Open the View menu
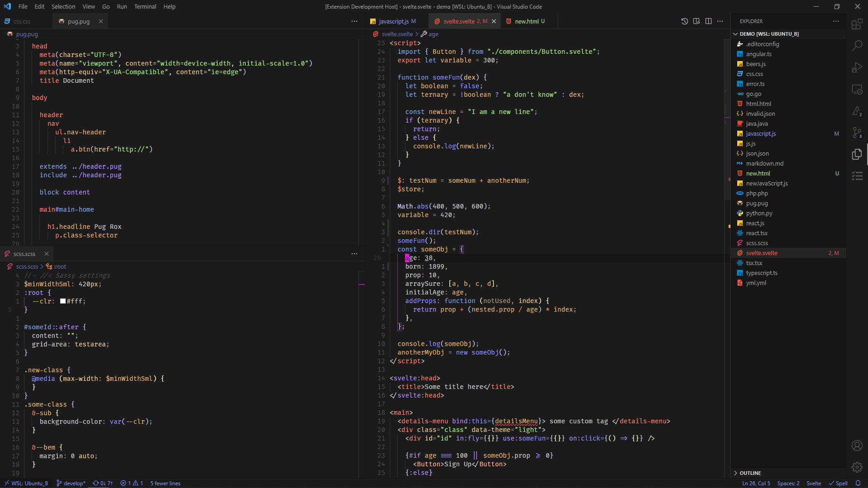Viewport: 868px width, 488px height. (x=89, y=6)
